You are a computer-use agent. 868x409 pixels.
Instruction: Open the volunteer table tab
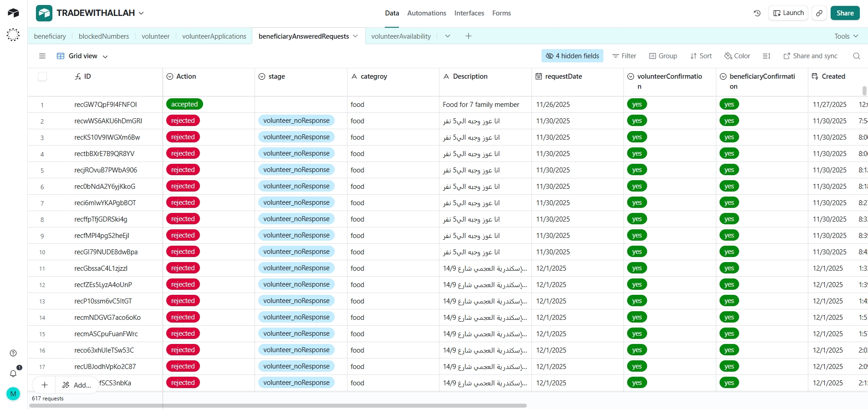[155, 36]
